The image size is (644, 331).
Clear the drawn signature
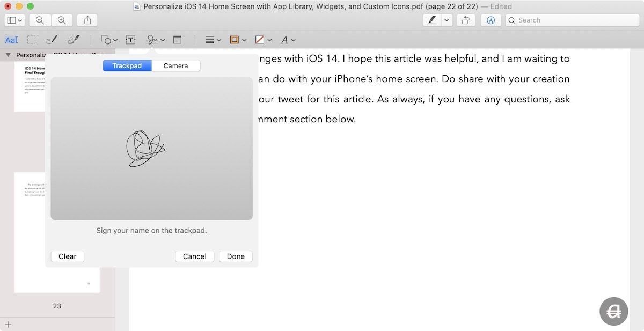pos(67,256)
